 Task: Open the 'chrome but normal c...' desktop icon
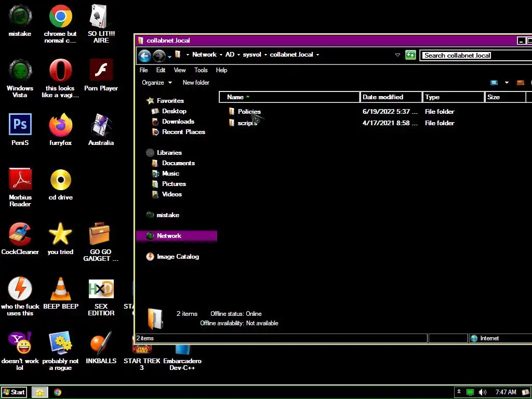tap(60, 24)
